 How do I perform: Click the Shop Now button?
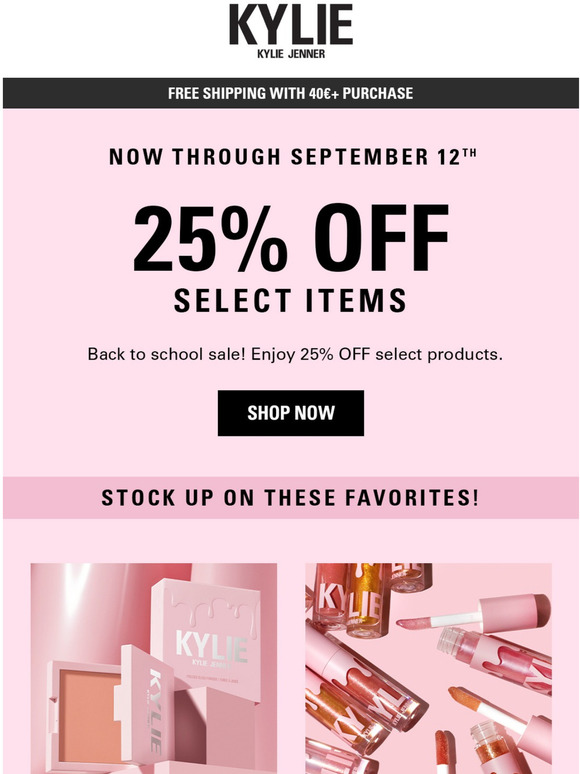291,413
